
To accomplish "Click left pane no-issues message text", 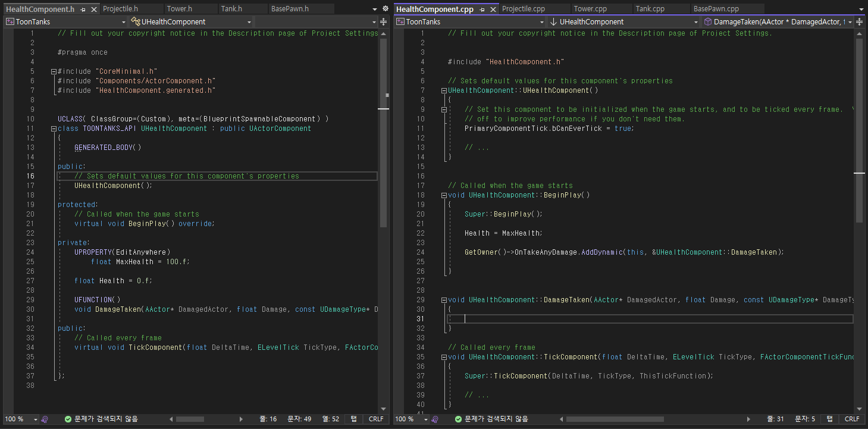I will click(x=106, y=419).
